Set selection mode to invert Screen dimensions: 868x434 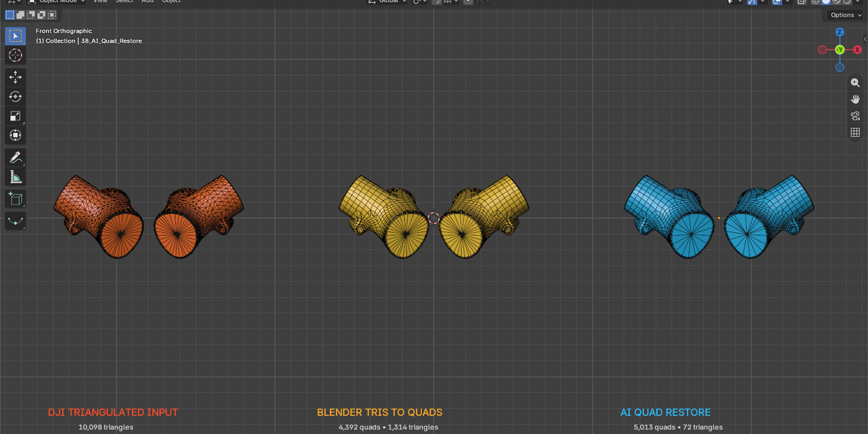click(x=41, y=14)
